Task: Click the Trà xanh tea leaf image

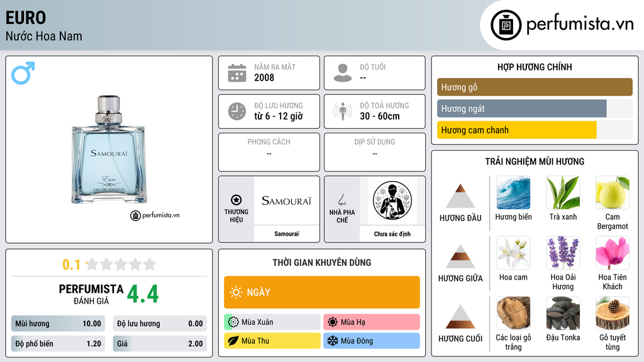Action: [x=563, y=193]
